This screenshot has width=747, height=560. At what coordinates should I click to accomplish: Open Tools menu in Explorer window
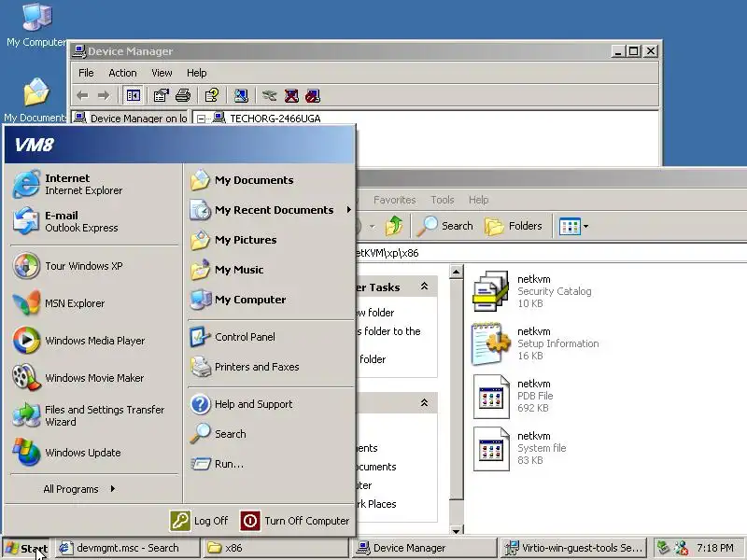click(442, 200)
